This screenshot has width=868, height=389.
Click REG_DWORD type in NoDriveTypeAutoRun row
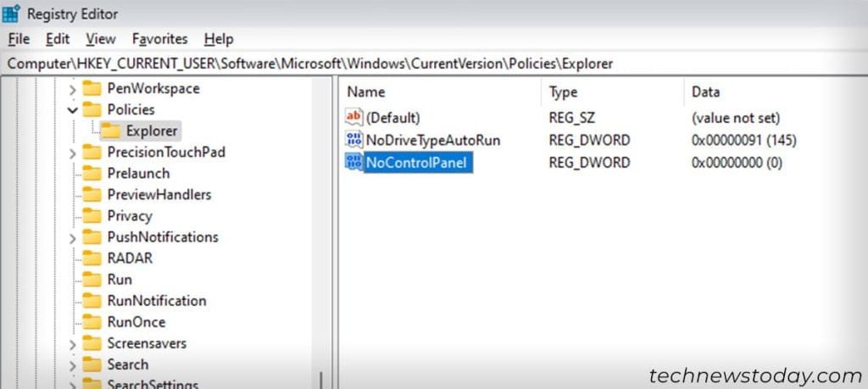[x=589, y=141]
